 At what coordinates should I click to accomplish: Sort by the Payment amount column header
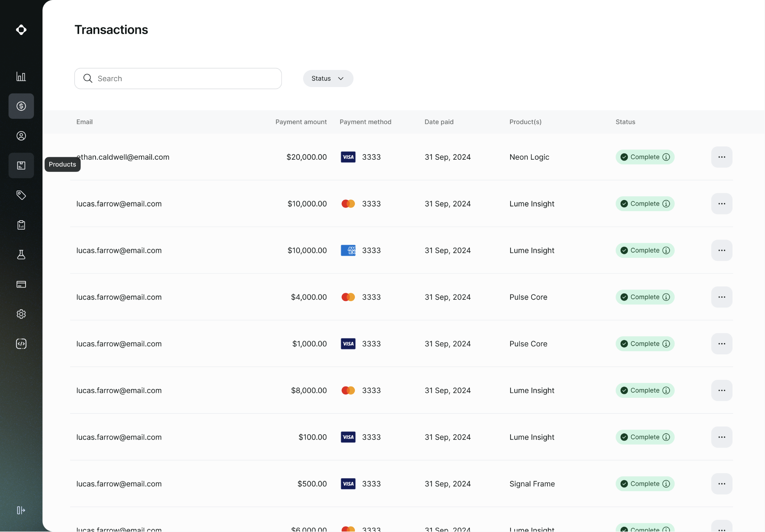pos(301,122)
